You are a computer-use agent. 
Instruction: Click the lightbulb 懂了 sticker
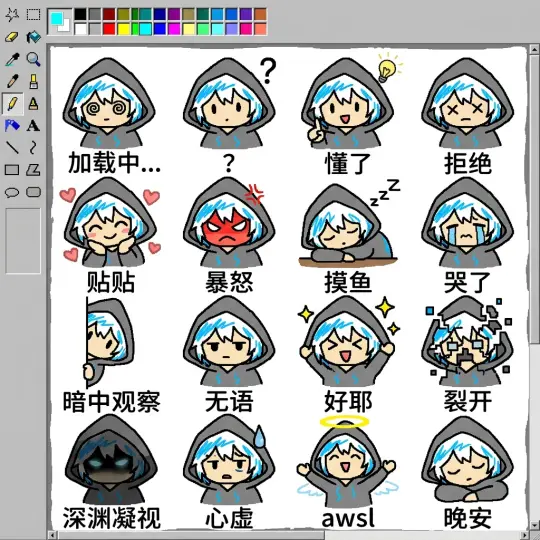click(350, 102)
